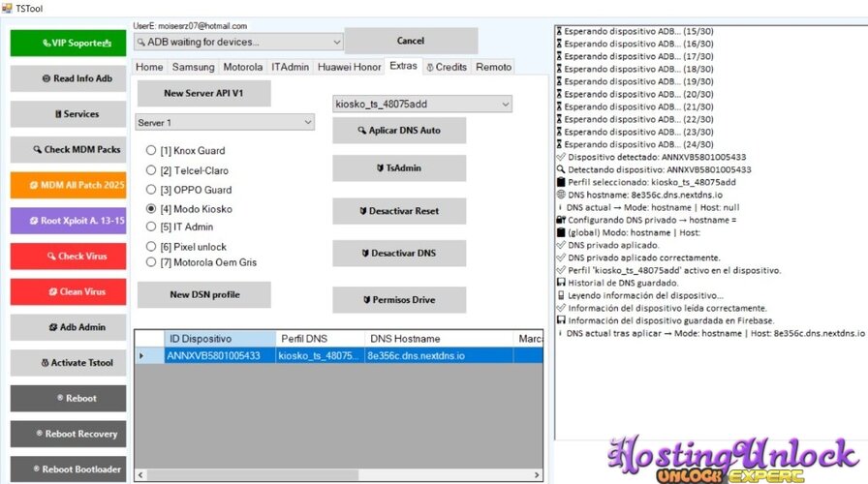Expand the Server 1 dropdown
Viewport: 868px width, 484px height.
225,122
